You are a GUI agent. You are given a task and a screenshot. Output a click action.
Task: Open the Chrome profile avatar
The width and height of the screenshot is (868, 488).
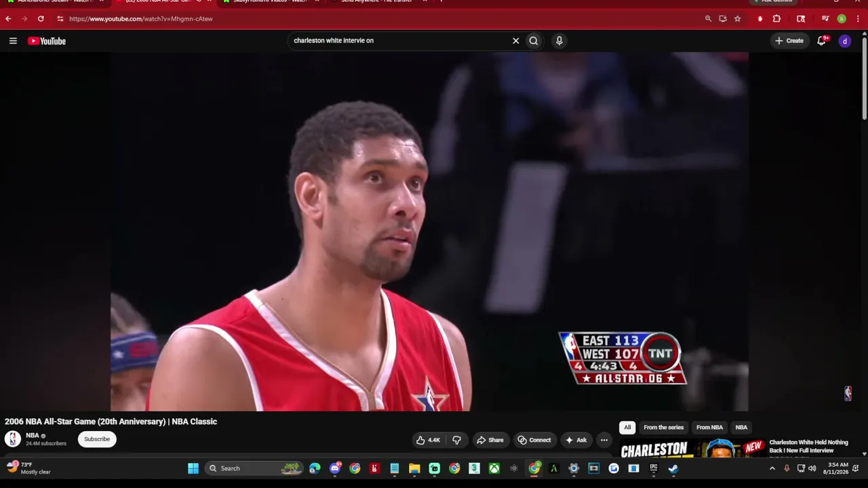click(842, 19)
